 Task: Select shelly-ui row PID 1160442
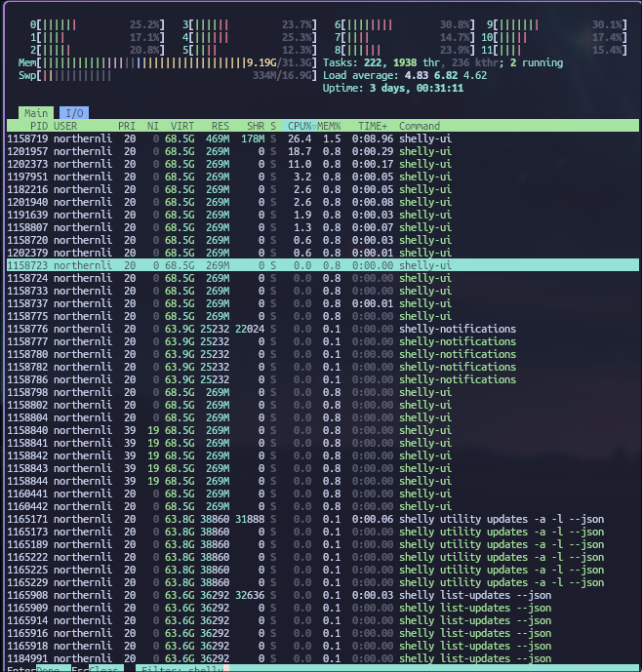coord(323,506)
